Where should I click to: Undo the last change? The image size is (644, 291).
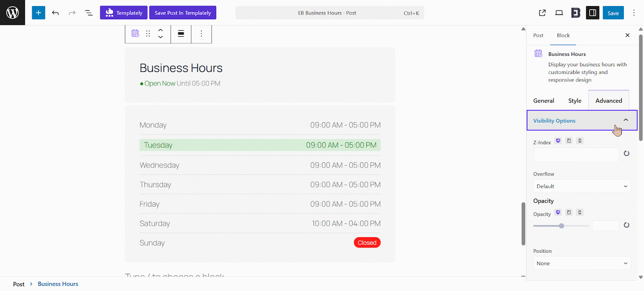56,13
